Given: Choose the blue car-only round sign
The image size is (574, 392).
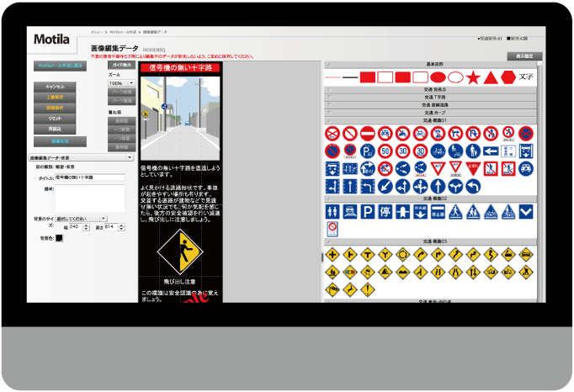Looking at the screenshot, I should [526, 168].
